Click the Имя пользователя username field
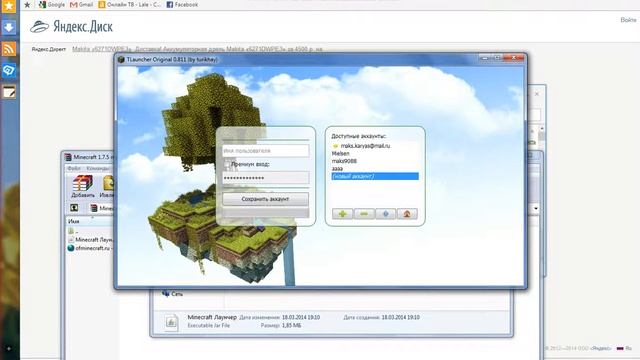This screenshot has height=360, width=640. point(266,151)
